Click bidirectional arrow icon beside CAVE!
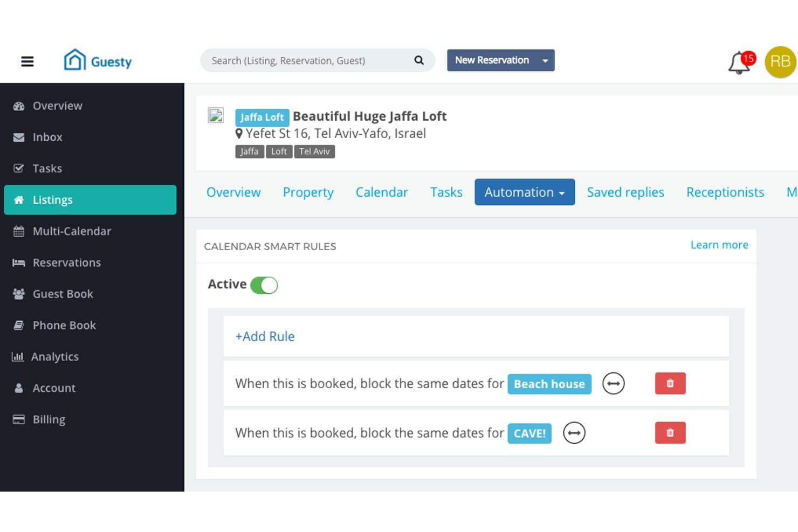Screen dimensions: 798x532 [574, 433]
